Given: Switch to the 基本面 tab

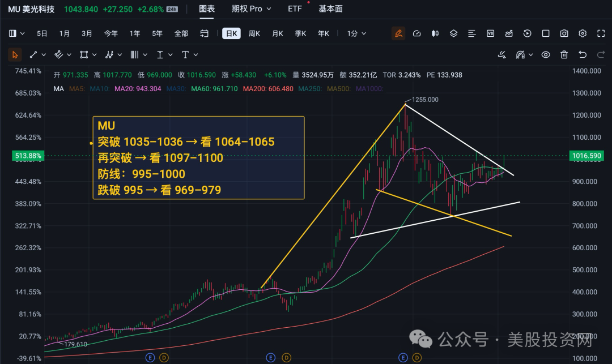Looking at the screenshot, I should [330, 8].
